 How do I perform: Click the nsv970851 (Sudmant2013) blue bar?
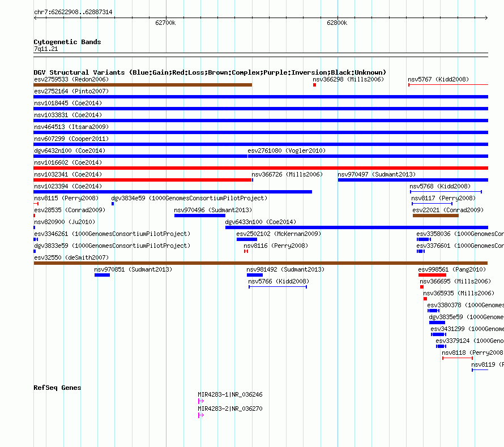(102, 275)
